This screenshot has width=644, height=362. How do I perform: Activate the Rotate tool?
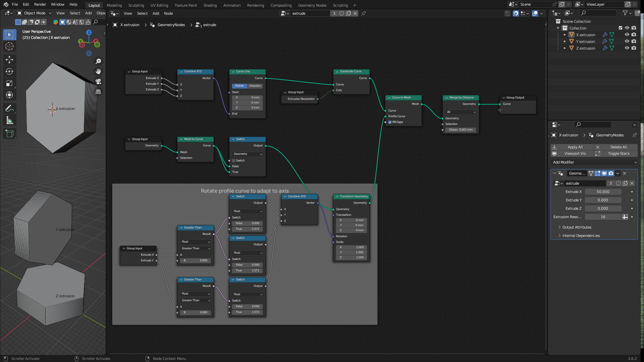click(x=9, y=71)
